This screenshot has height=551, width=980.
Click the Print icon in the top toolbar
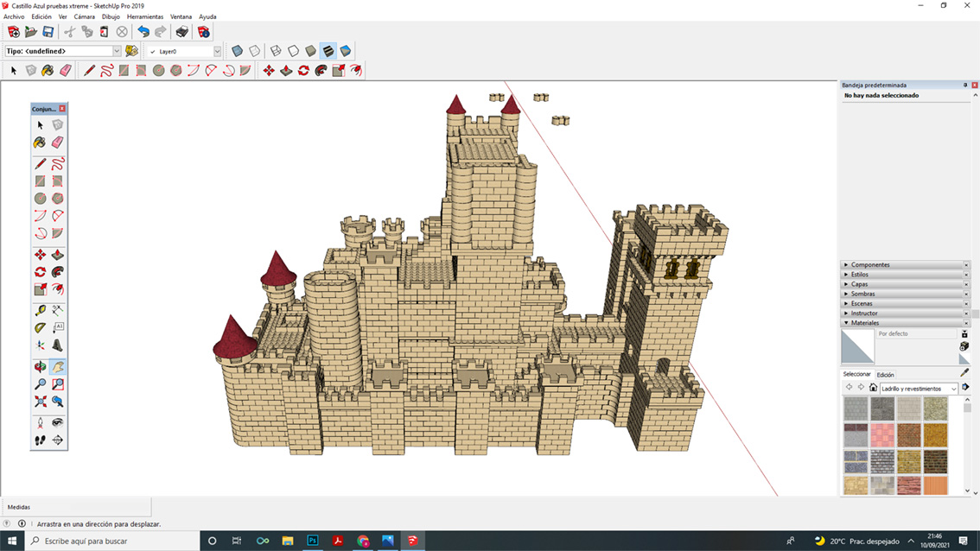[x=181, y=32]
